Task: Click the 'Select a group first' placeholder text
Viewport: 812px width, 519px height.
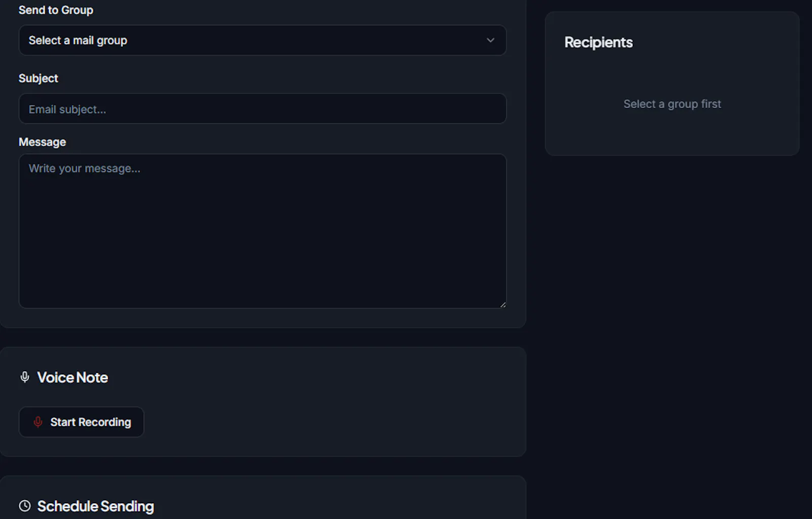Action: pos(672,104)
